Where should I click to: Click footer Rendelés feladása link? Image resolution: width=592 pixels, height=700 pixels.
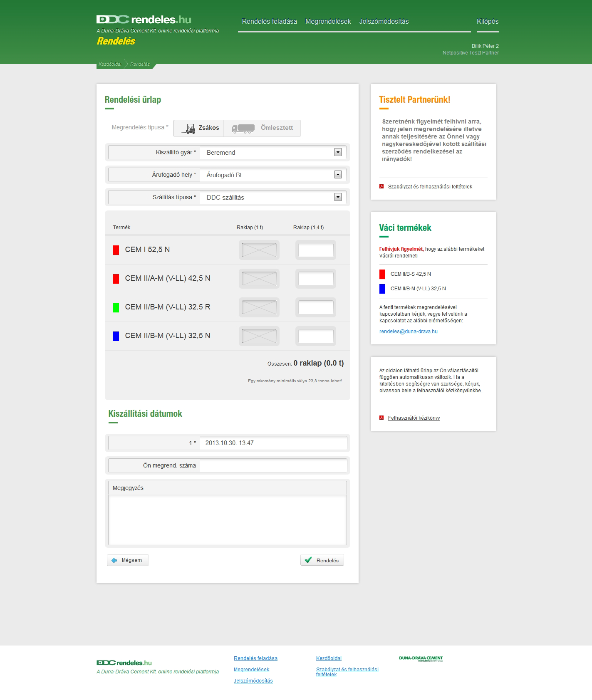255,658
